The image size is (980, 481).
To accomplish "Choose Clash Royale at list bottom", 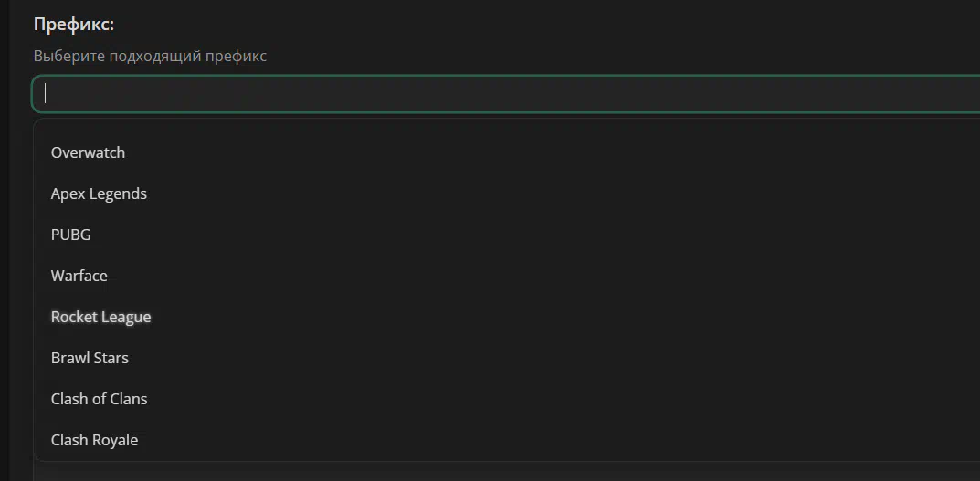I will pyautogui.click(x=94, y=441).
